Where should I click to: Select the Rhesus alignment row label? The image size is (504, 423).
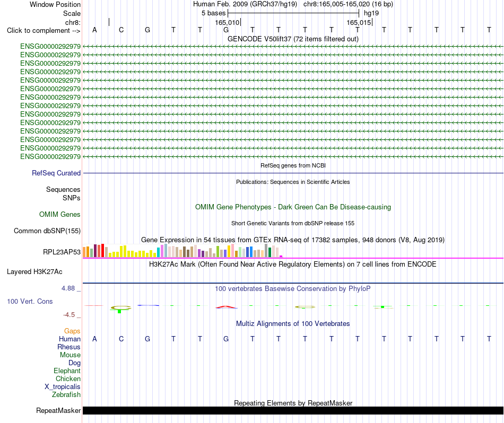click(69, 347)
